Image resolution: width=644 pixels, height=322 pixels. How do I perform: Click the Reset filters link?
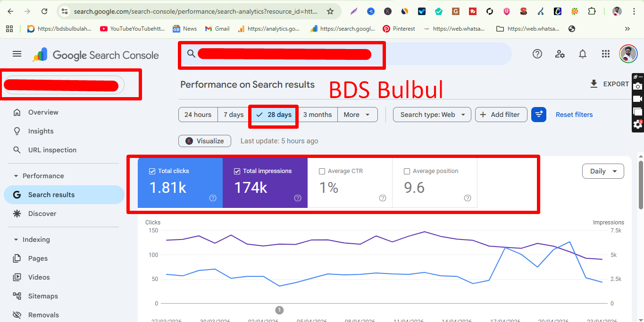574,114
